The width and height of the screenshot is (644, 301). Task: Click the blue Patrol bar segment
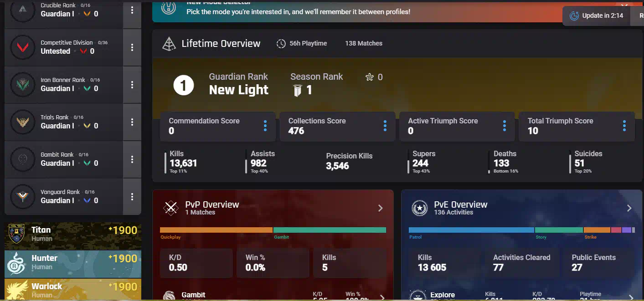[x=471, y=230]
